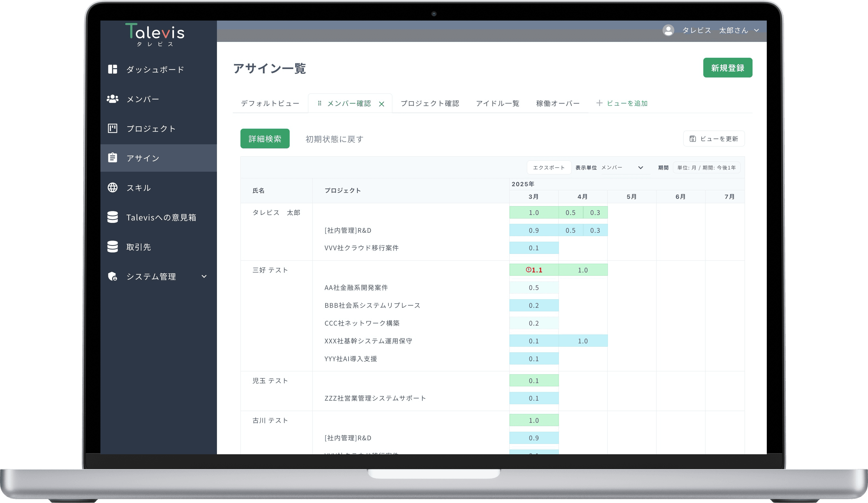
Task: Go to スキル menu item
Action: point(158,188)
